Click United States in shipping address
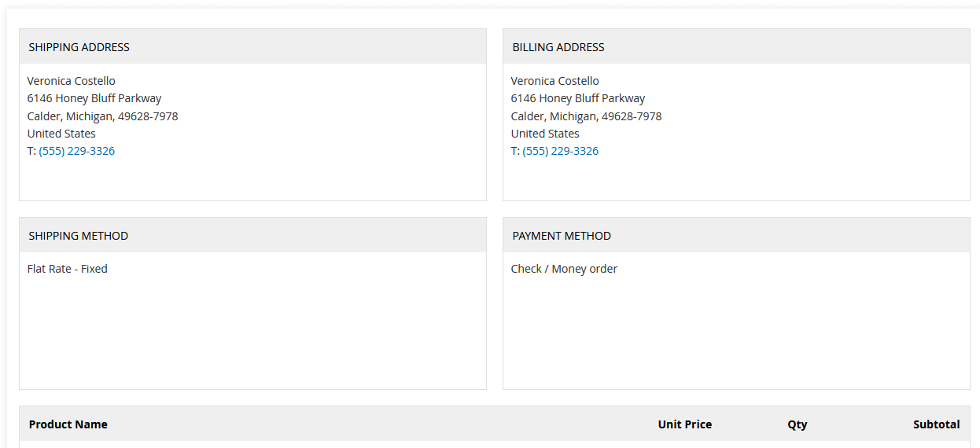The width and height of the screenshot is (980, 448). (x=61, y=134)
